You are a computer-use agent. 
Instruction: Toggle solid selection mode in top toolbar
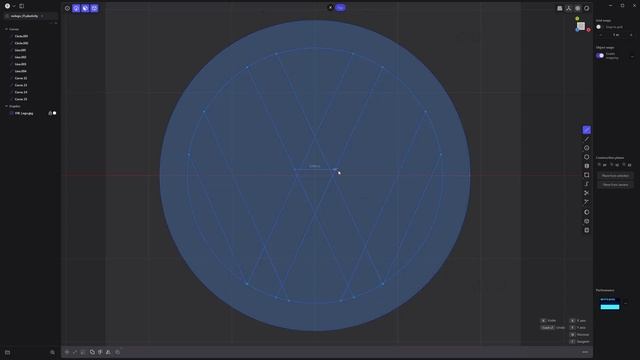[x=94, y=8]
